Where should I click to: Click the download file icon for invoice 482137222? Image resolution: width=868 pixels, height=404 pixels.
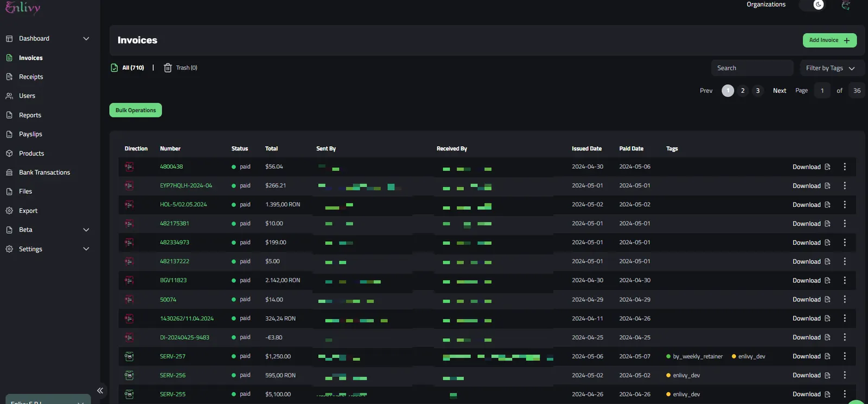(827, 262)
